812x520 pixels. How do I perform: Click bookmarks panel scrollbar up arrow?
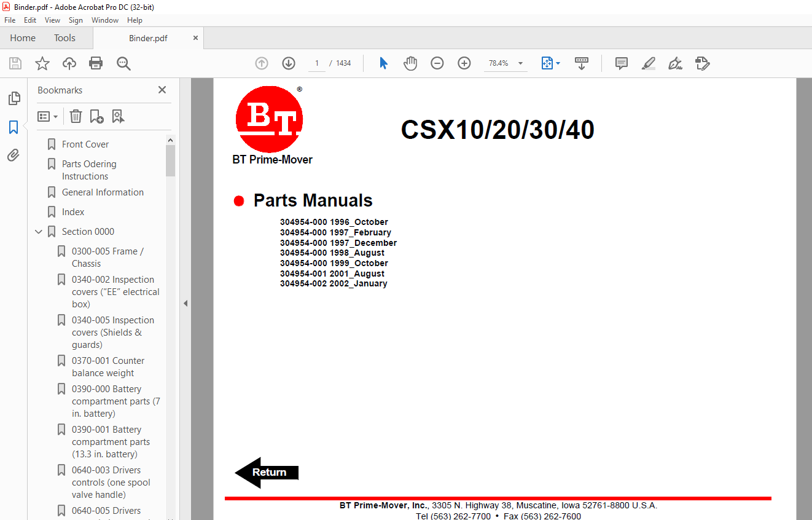[x=170, y=140]
